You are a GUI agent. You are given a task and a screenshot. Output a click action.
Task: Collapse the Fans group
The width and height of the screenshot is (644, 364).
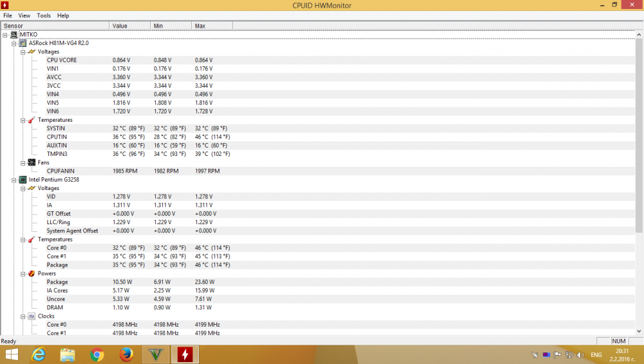tap(23, 163)
